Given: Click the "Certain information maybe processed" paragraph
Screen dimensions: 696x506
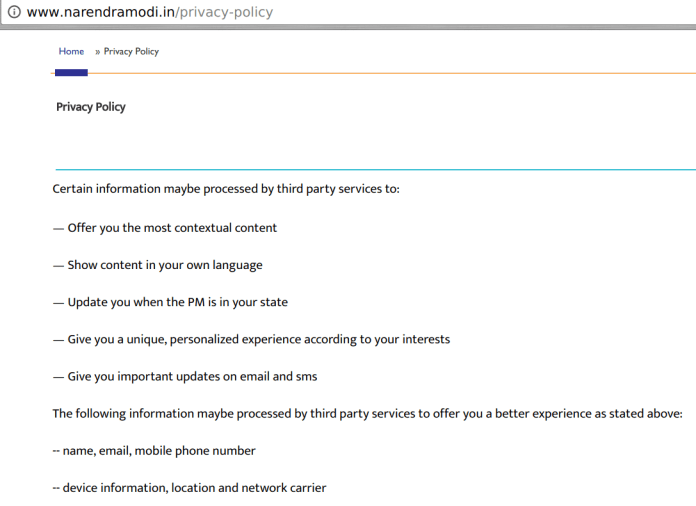Looking at the screenshot, I should (x=225, y=188).
